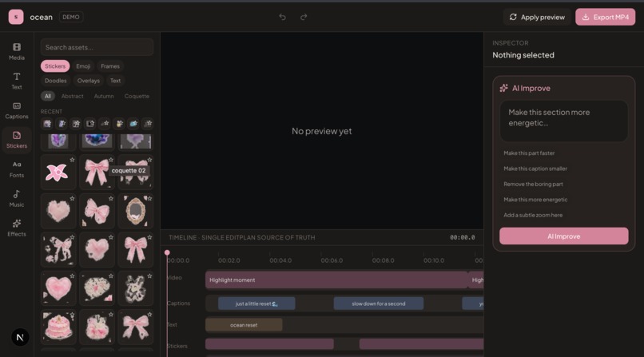
Task: Select the slow down for a second caption clip
Action: (379, 303)
